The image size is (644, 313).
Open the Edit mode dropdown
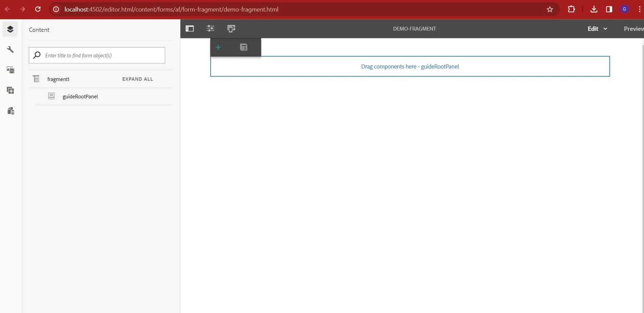[597, 28]
